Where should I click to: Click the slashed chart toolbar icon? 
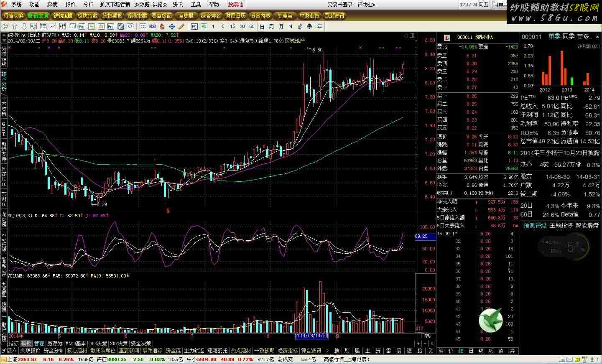(120, 26)
